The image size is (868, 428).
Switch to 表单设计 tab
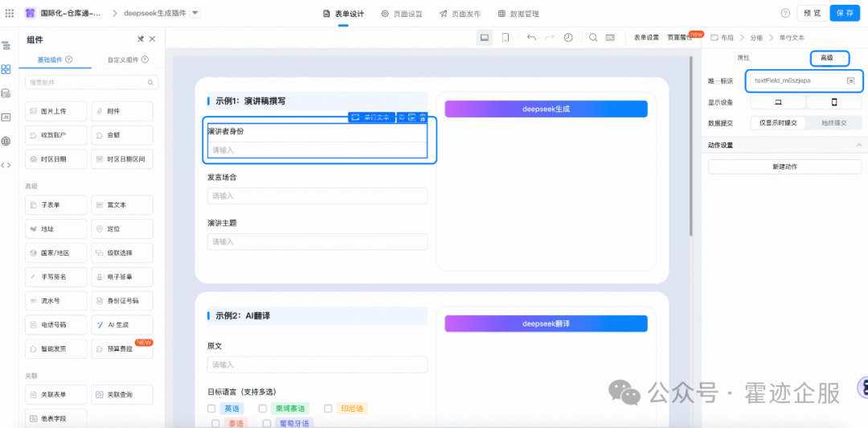coord(343,14)
